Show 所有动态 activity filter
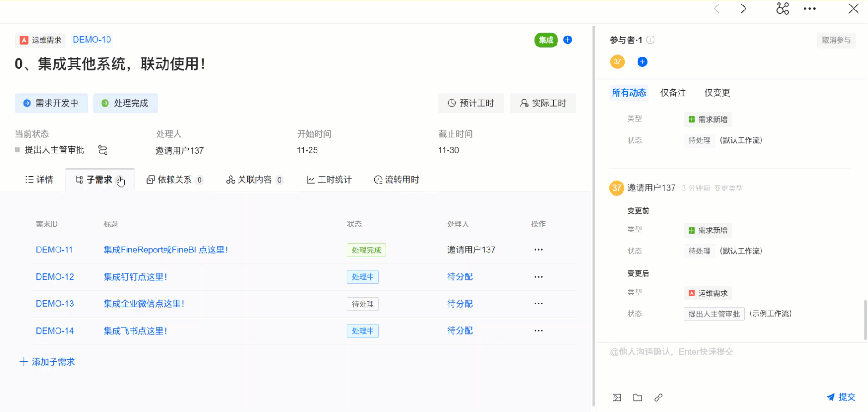Image resolution: width=868 pixels, height=412 pixels. [x=629, y=93]
